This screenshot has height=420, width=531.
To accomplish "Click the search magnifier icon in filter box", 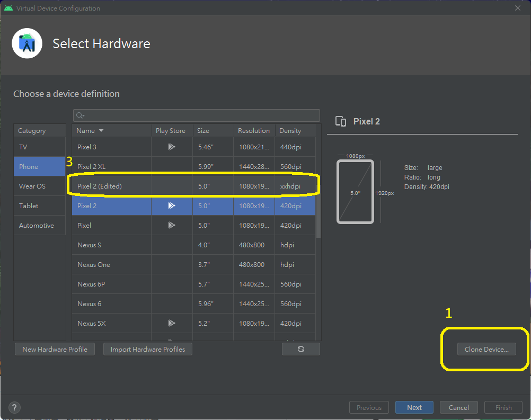I will (80, 115).
